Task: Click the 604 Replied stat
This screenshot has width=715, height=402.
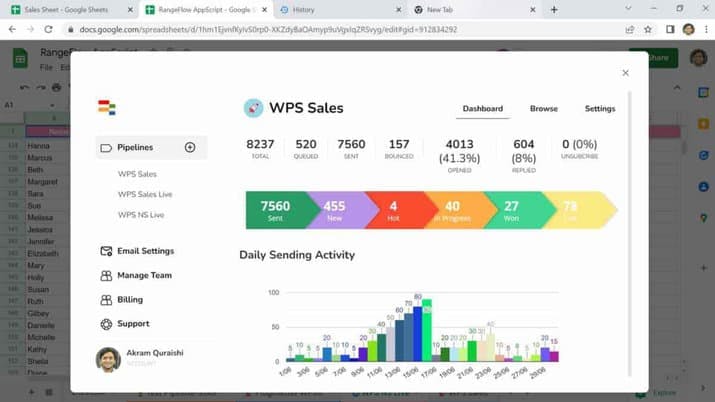Action: click(523, 156)
